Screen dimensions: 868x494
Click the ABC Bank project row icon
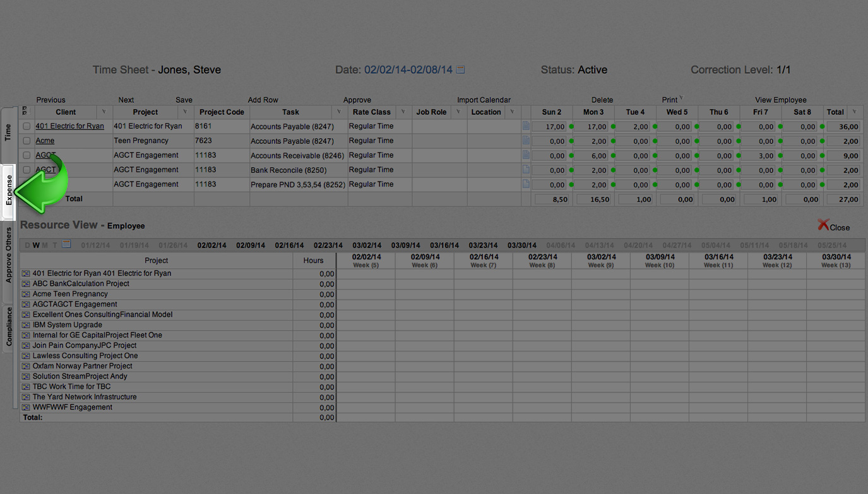[x=26, y=284]
